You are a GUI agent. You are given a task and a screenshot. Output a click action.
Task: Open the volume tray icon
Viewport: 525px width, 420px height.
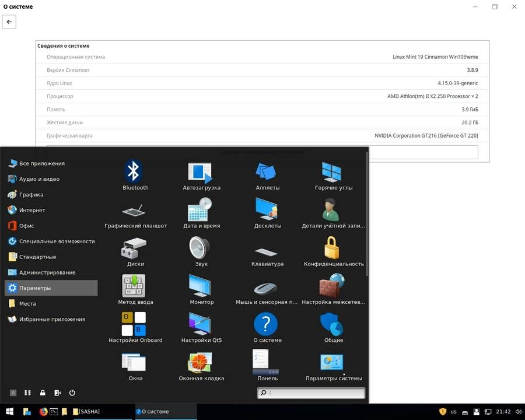pos(519,412)
